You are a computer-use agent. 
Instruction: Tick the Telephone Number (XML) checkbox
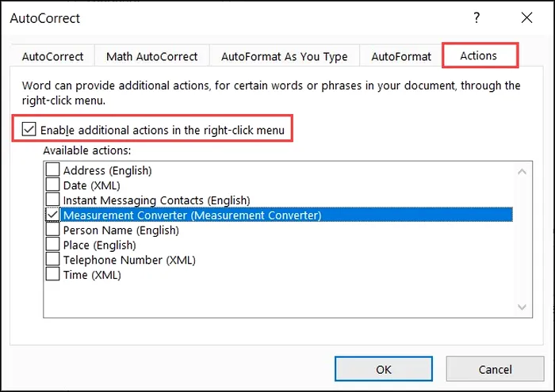(x=52, y=260)
